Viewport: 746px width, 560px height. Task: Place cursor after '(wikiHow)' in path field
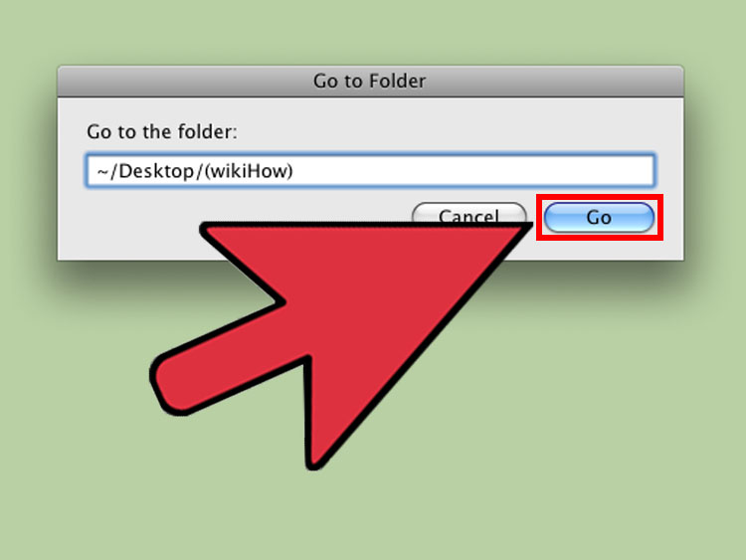coord(295,171)
